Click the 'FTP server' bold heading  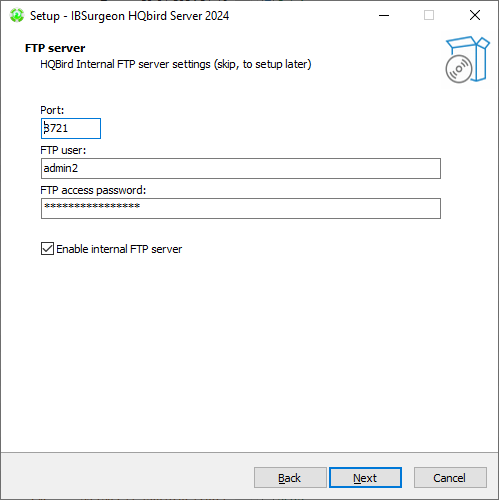(55, 48)
